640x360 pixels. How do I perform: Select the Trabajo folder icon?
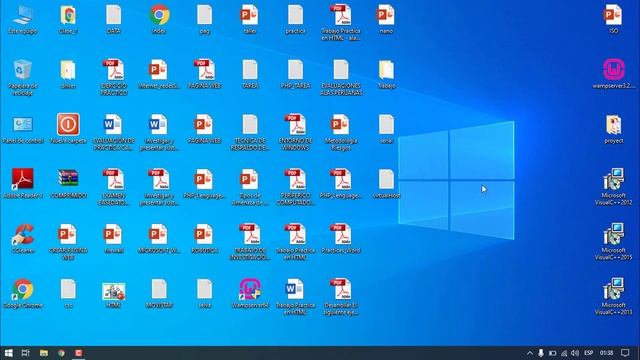(x=386, y=74)
